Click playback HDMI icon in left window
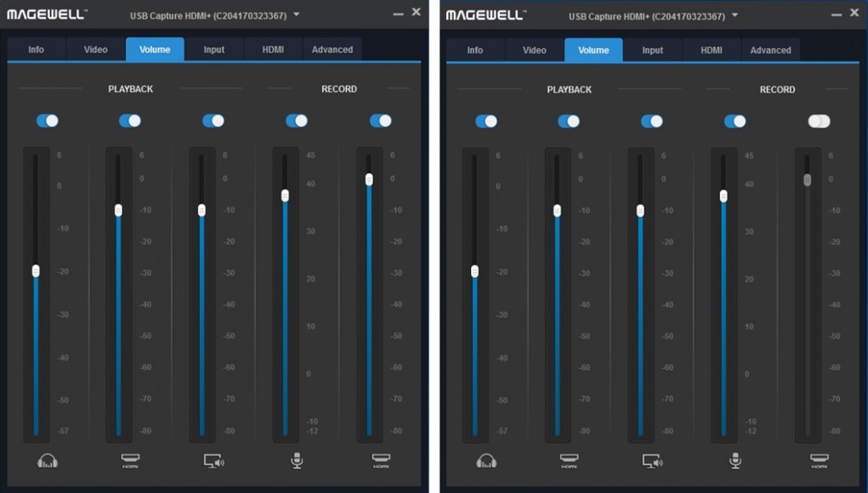This screenshot has width=868, height=493. (x=131, y=461)
